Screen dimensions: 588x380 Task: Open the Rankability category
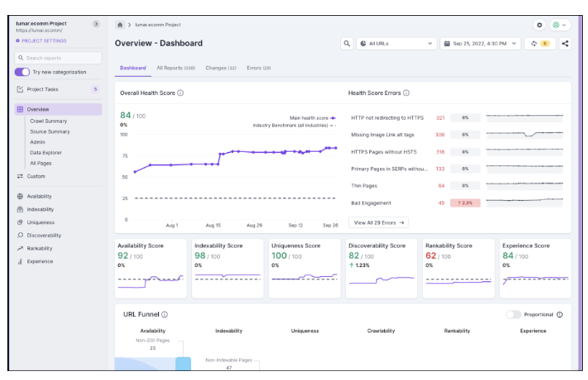35,248
